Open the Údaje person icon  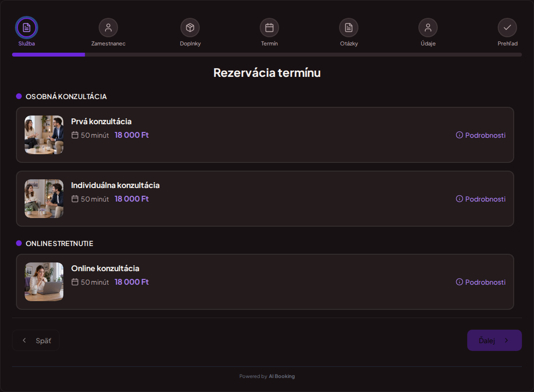click(428, 28)
